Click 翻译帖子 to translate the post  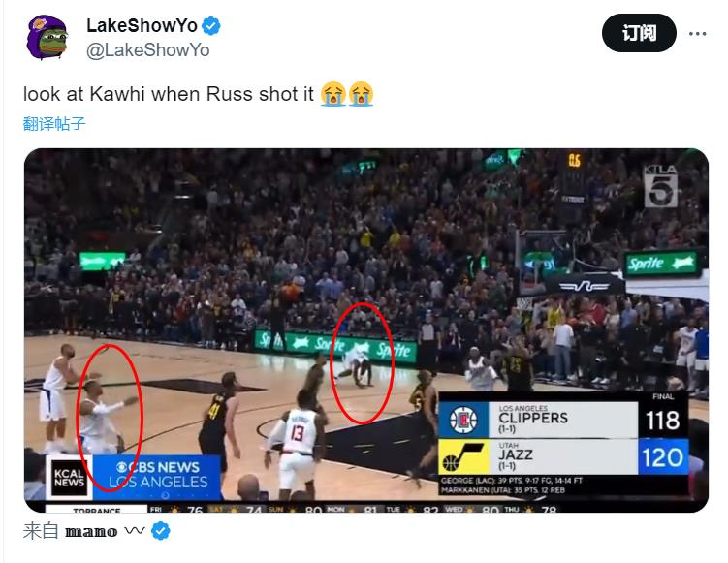point(54,123)
